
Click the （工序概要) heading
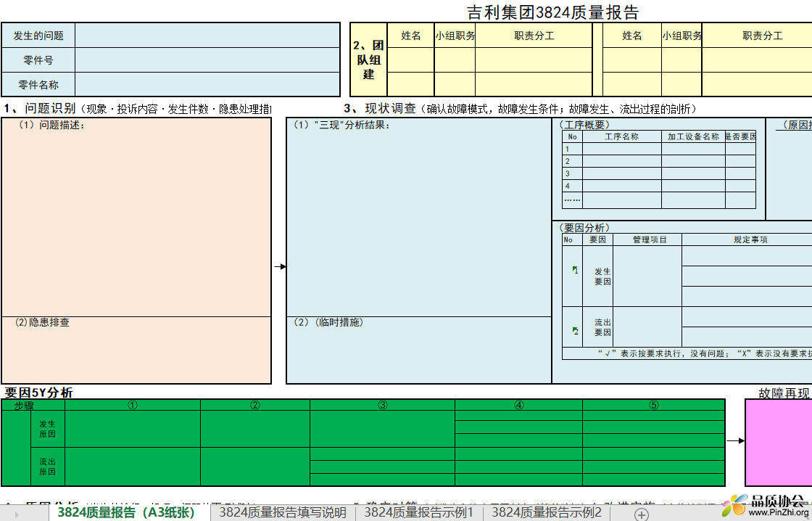[584, 125]
